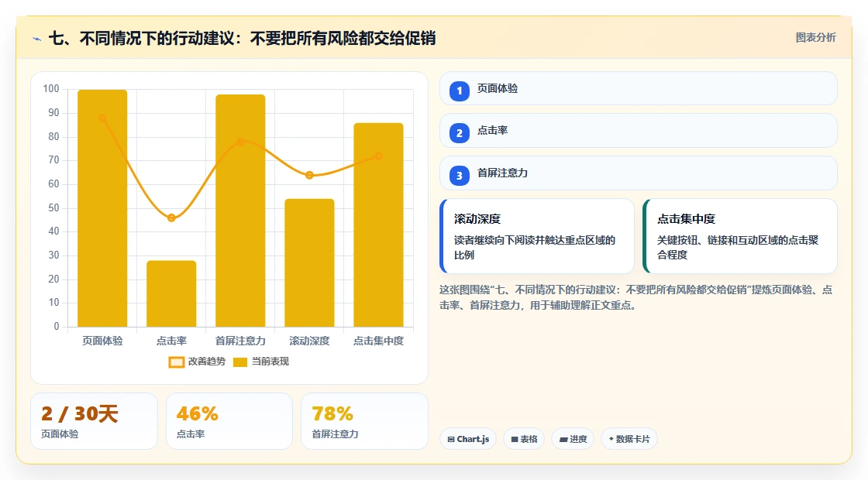
Task: Open the 首屏注意力 list item
Action: tap(639, 173)
